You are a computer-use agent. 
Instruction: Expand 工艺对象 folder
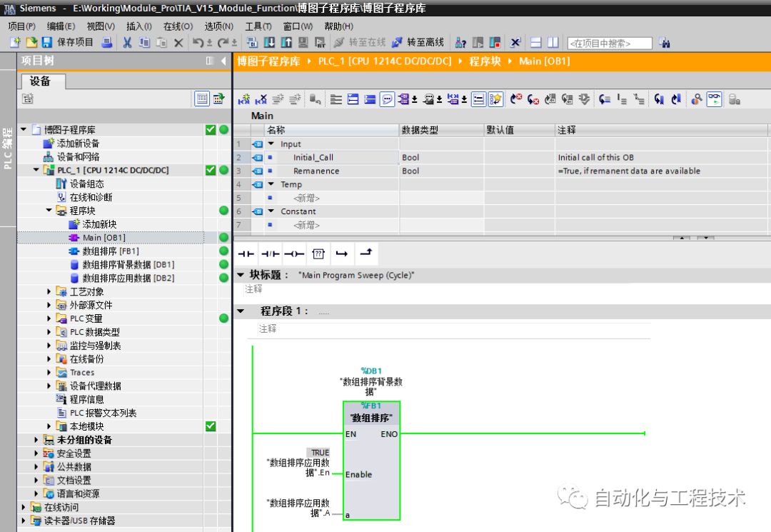click(49, 291)
